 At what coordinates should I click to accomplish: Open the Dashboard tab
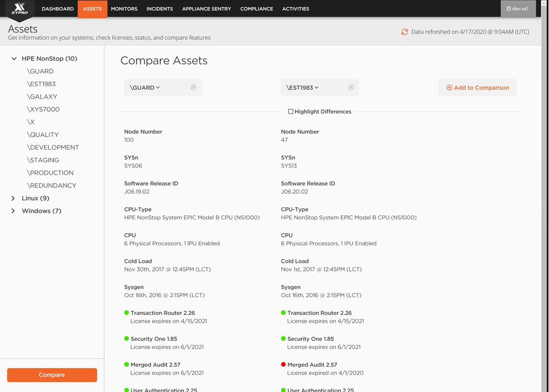pyautogui.click(x=58, y=9)
